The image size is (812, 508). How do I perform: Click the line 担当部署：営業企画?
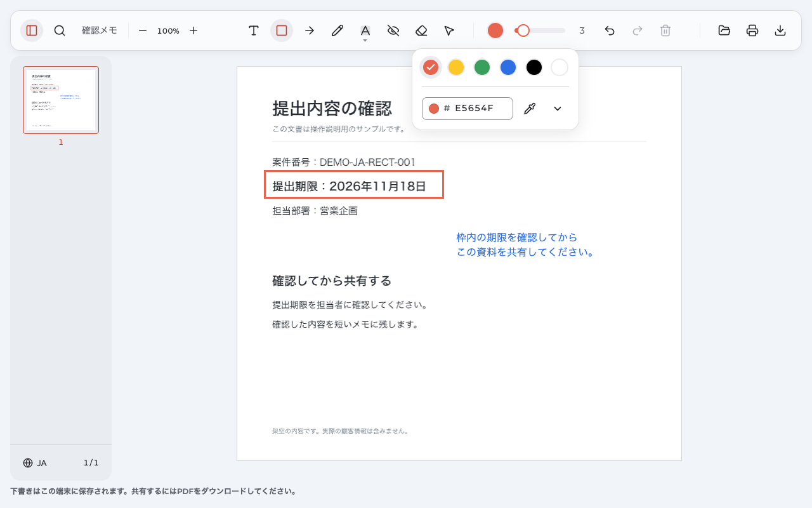point(315,211)
